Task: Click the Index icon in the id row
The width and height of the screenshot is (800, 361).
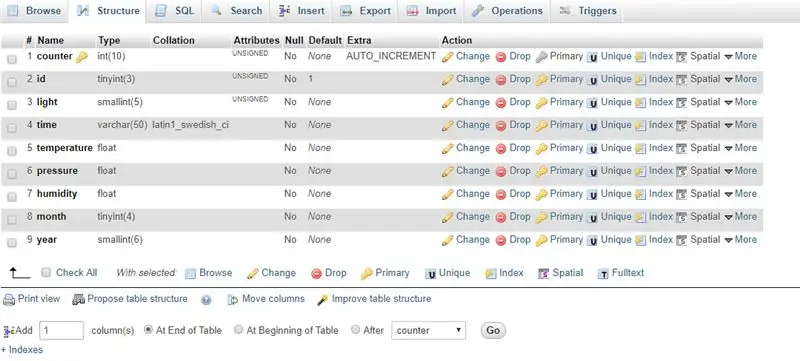Action: pyautogui.click(x=640, y=80)
